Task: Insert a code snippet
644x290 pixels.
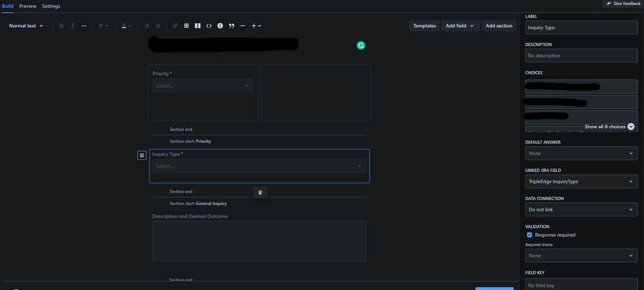Action: (208, 25)
